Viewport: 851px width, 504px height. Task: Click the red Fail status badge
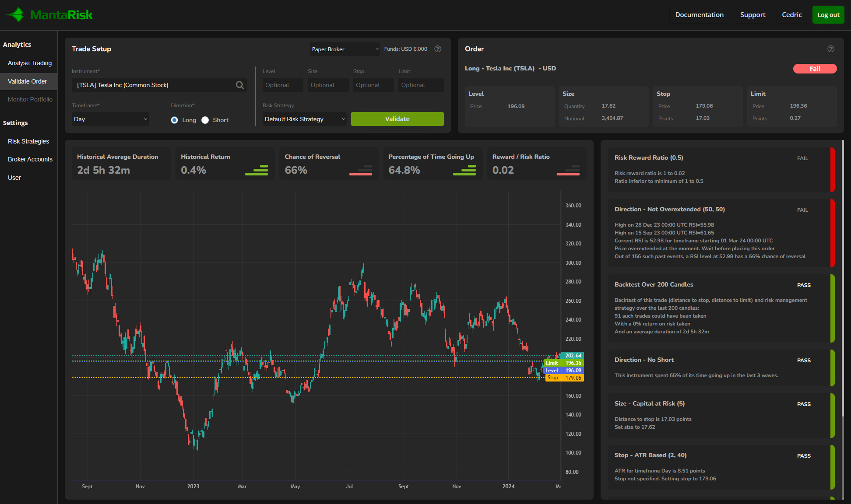click(815, 69)
